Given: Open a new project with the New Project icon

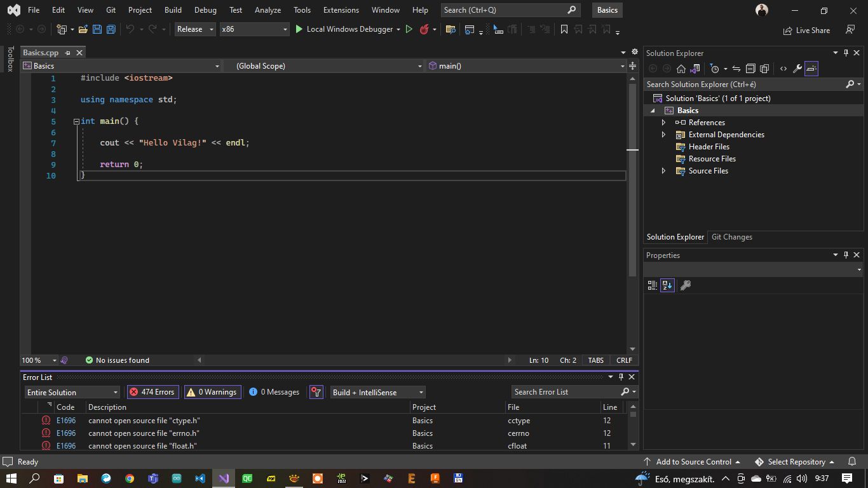Looking at the screenshot, I should (62, 29).
